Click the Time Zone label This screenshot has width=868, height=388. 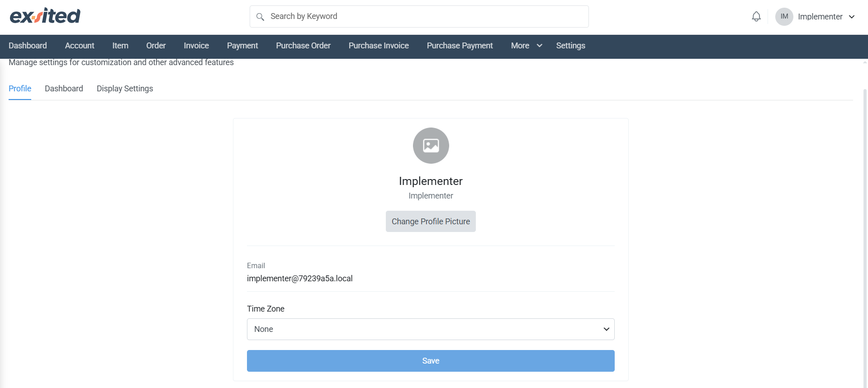click(x=266, y=309)
